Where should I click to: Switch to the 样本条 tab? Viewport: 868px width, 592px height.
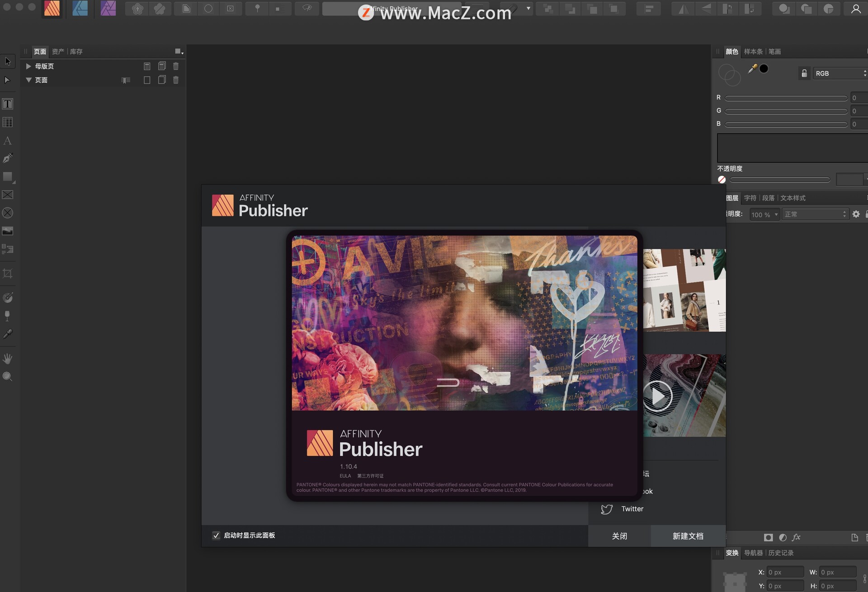click(x=753, y=52)
